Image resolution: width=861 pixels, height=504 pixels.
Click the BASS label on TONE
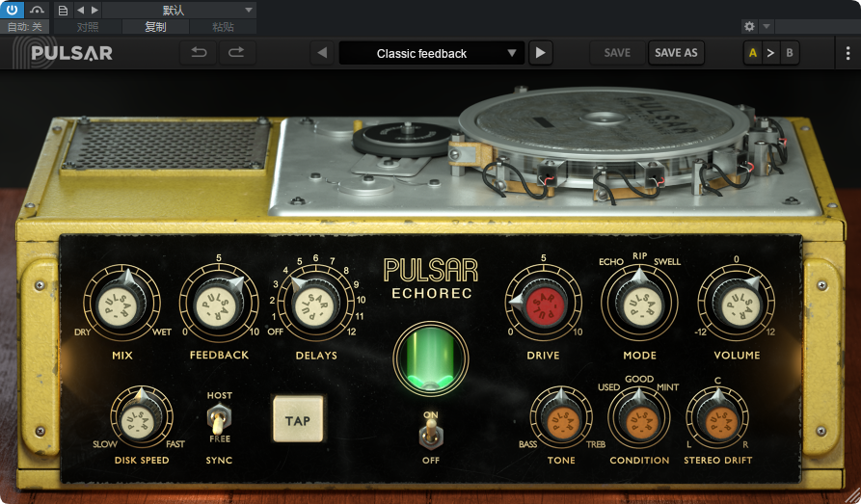(x=527, y=444)
